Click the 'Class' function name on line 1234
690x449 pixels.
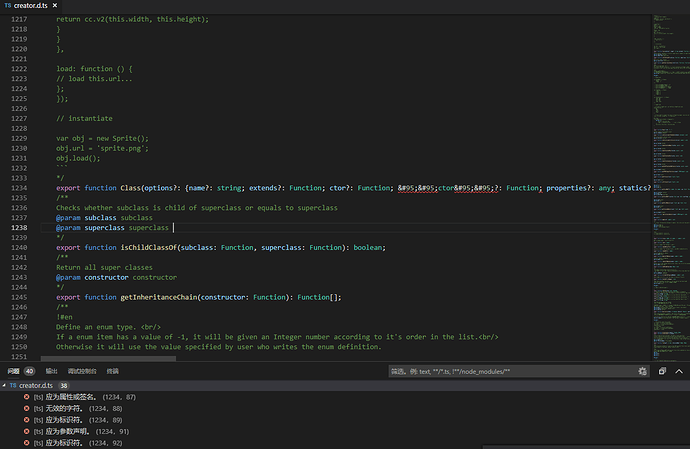(131, 188)
